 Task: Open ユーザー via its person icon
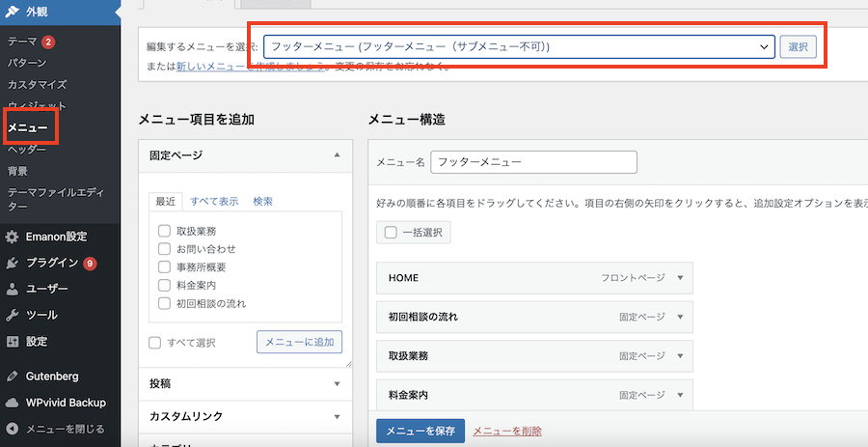point(13,289)
